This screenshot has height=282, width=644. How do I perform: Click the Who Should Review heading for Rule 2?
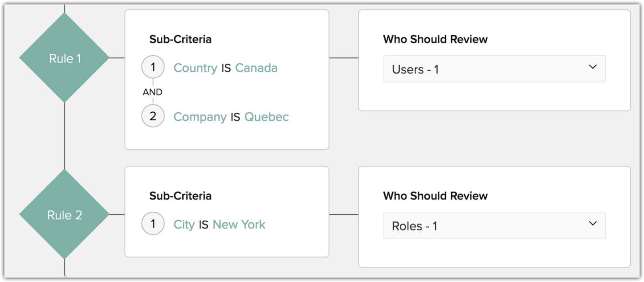[435, 196]
